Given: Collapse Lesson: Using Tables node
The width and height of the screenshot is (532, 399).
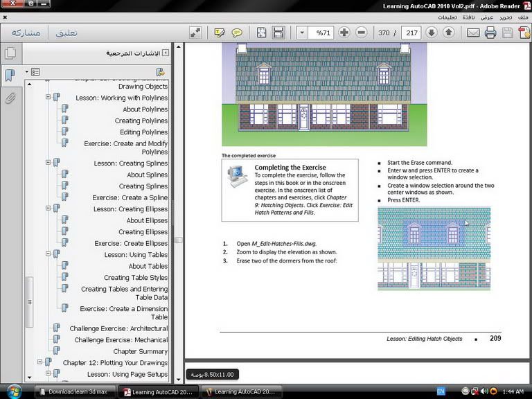Looking at the screenshot, I should 48,254.
